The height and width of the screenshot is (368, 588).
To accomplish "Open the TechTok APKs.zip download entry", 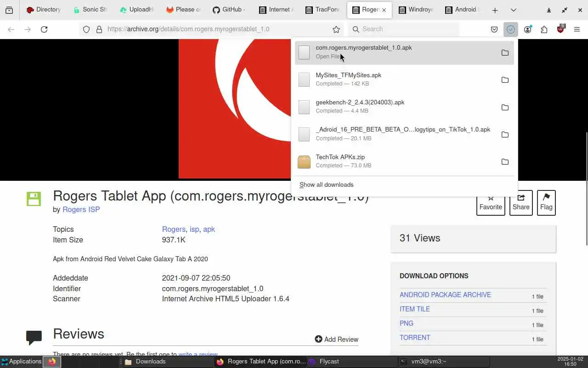I will tap(404, 161).
